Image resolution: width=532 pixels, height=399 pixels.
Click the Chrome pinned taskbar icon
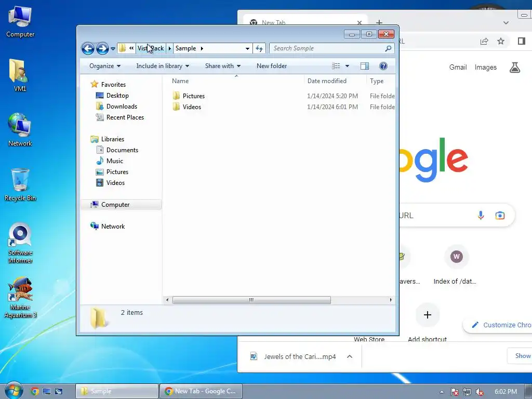[35, 391]
